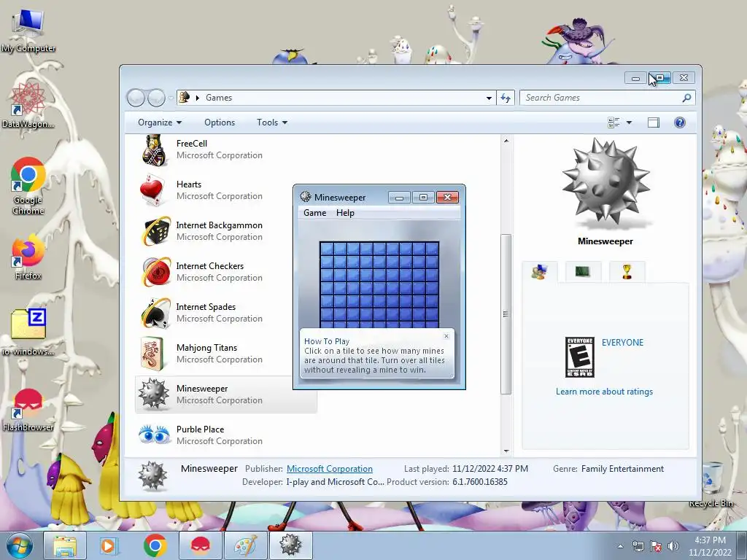The width and height of the screenshot is (747, 560).
Task: Minimize the Minesweeper window
Action: pyautogui.click(x=399, y=197)
